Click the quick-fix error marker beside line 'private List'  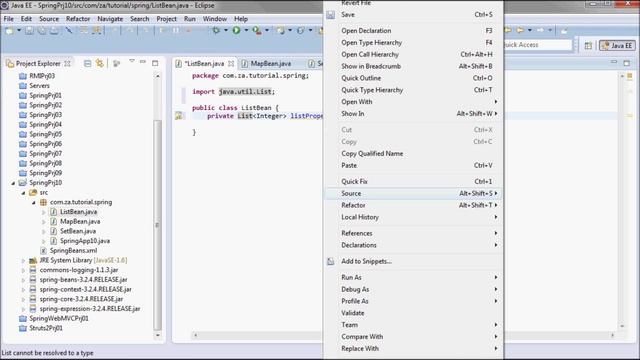179,116
